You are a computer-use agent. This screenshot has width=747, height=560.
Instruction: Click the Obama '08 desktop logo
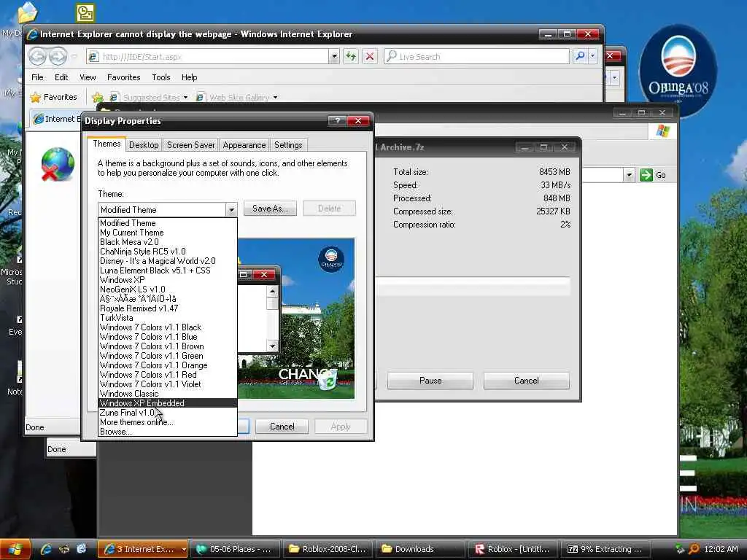click(678, 69)
